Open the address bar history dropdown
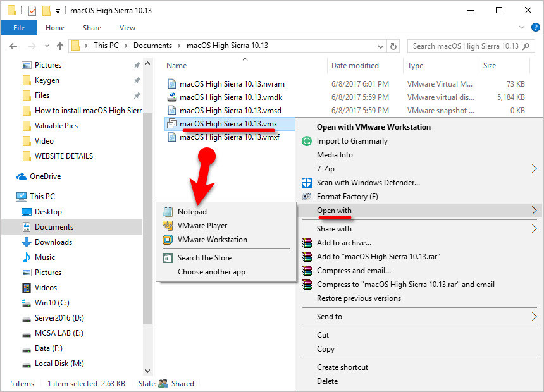Screen dimensions: 544x392 pyautogui.click(x=381, y=47)
